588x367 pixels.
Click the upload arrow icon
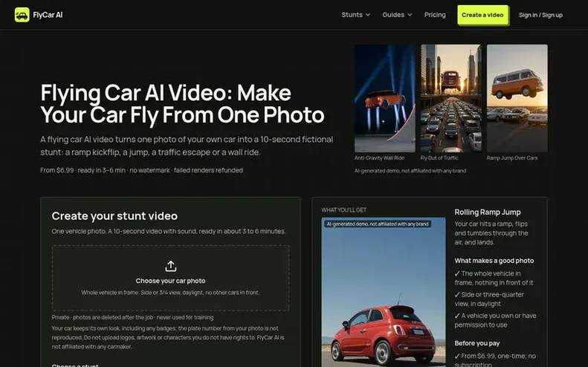click(171, 266)
